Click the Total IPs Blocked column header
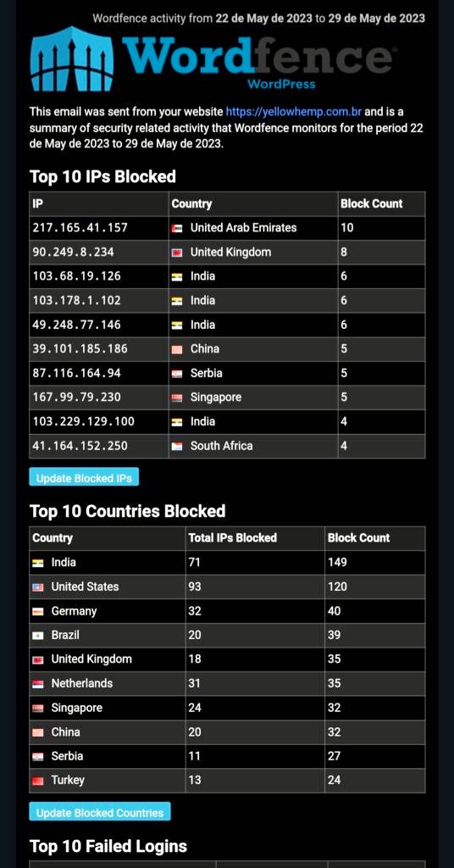454x868 pixels. pos(233,537)
